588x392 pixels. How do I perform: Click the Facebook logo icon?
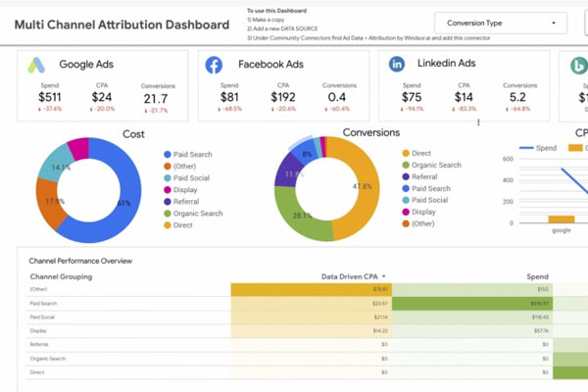click(x=214, y=65)
